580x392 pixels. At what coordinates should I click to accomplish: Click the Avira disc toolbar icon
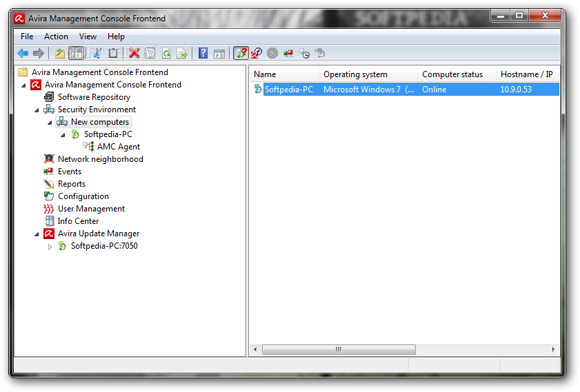(257, 54)
